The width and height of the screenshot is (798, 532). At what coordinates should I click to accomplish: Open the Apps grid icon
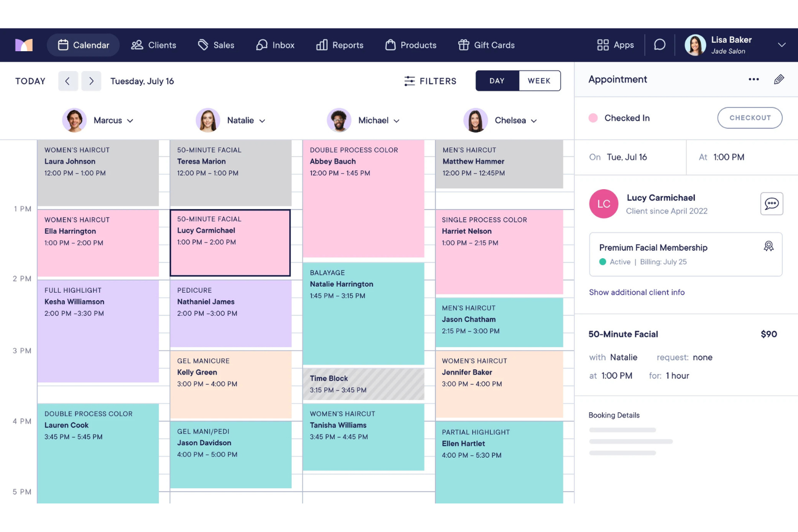tap(603, 45)
